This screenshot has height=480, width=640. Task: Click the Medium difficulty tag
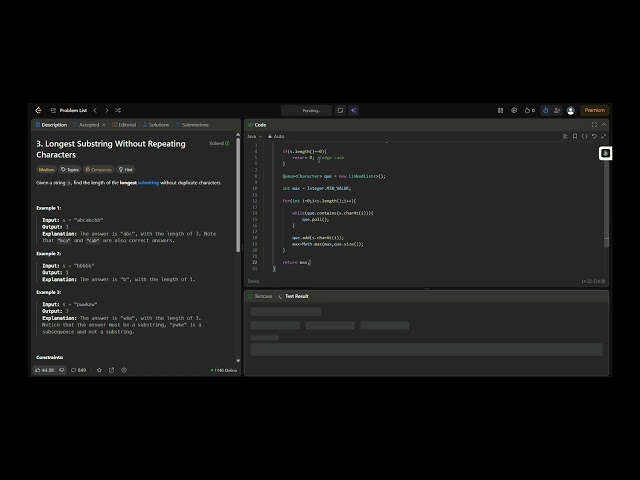click(46, 169)
